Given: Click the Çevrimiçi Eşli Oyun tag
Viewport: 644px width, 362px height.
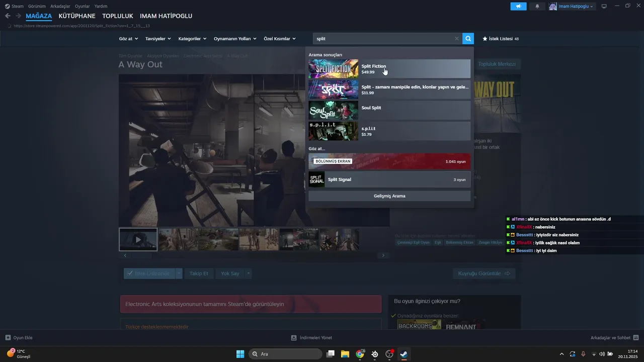Looking at the screenshot, I should pyautogui.click(x=414, y=242).
